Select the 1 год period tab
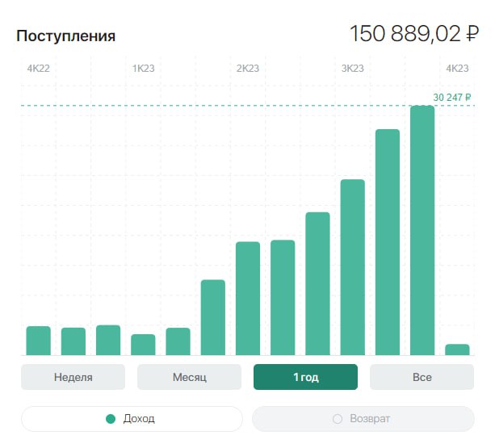 click(x=305, y=377)
